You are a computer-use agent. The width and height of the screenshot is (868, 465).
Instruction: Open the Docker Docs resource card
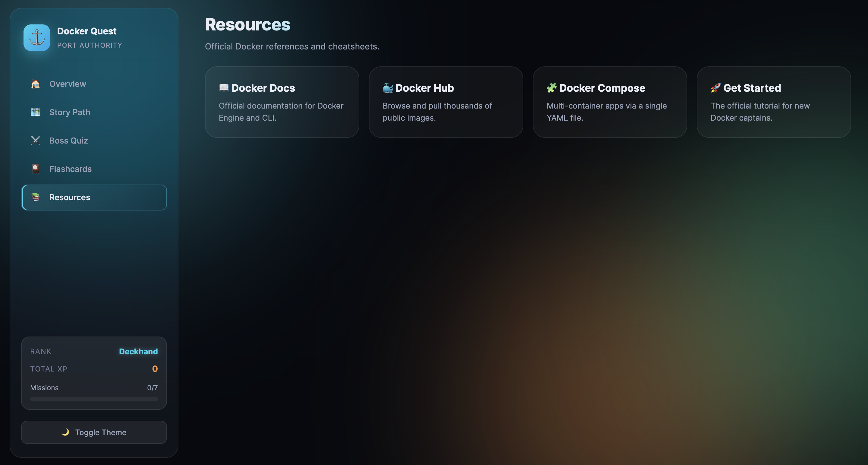[282, 102]
